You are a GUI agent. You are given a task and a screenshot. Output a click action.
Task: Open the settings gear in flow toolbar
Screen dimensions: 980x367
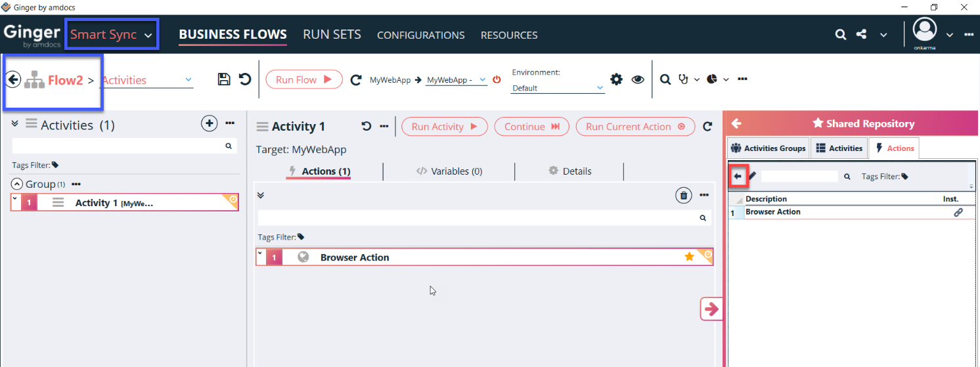coord(616,79)
